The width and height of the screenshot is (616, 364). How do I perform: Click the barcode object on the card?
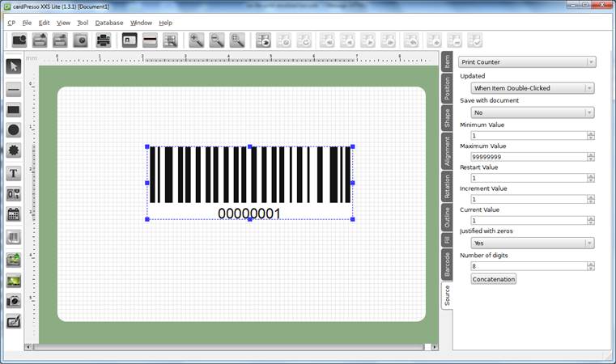point(250,183)
